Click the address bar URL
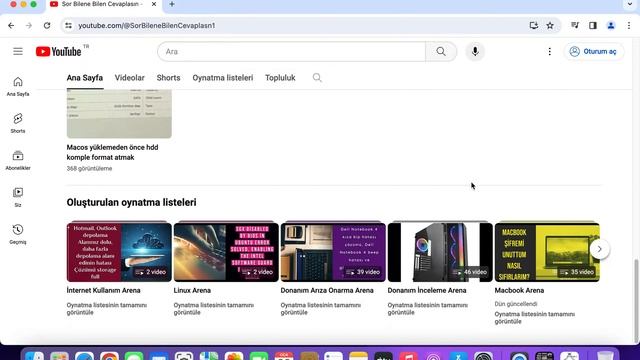This screenshot has height=360, width=640. (x=147, y=25)
